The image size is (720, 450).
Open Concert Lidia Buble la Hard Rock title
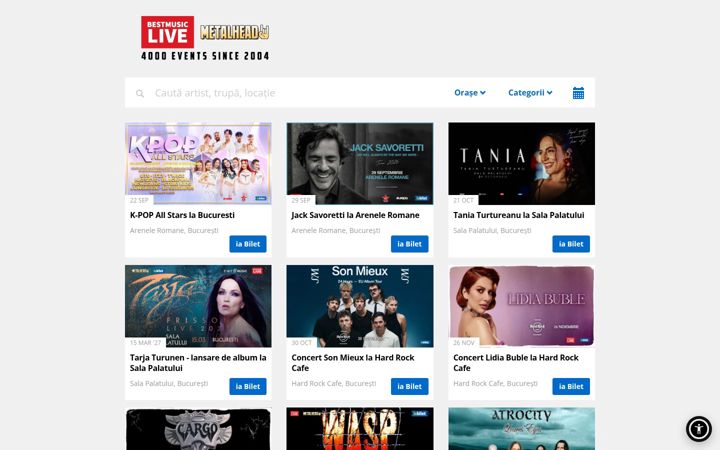tap(516, 363)
